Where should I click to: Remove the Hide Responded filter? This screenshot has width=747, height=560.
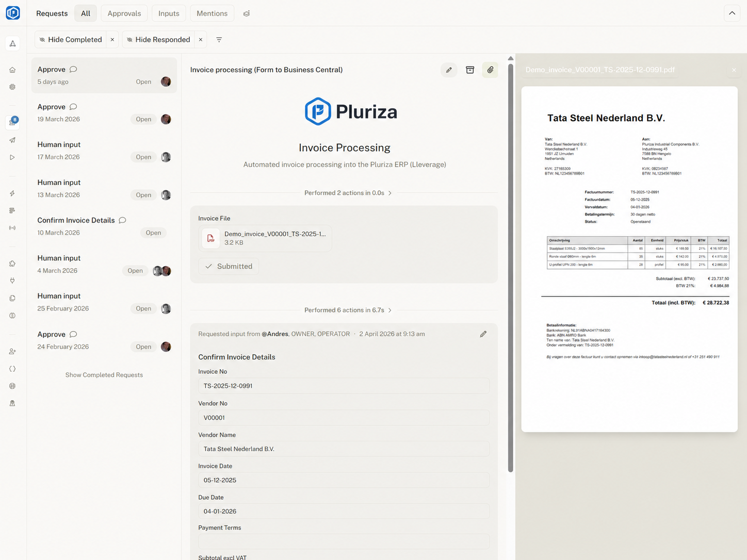(x=201, y=40)
